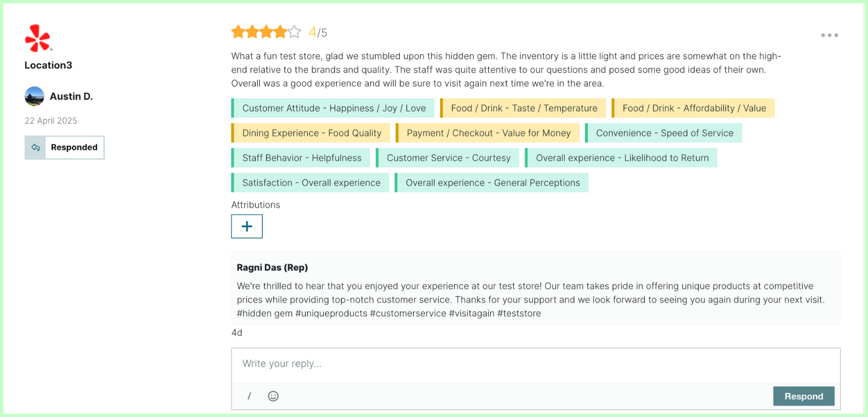Open the three-dot more options menu
The image size is (868, 417).
(829, 35)
